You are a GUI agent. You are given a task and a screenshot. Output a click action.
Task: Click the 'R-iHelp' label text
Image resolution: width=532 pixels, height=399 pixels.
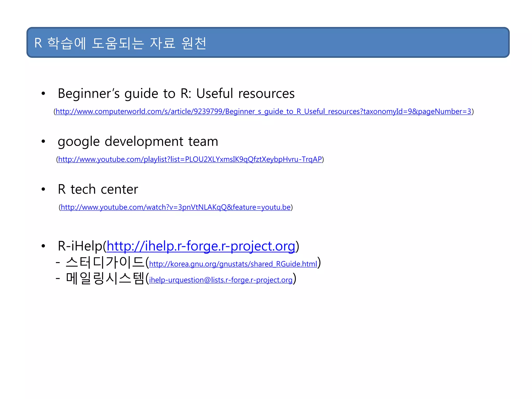point(80,246)
